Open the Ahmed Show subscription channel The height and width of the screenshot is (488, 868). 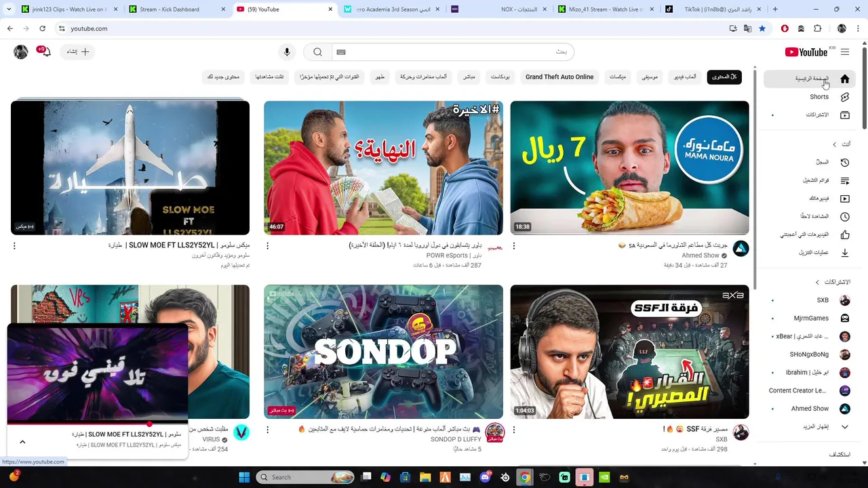[810, 409]
